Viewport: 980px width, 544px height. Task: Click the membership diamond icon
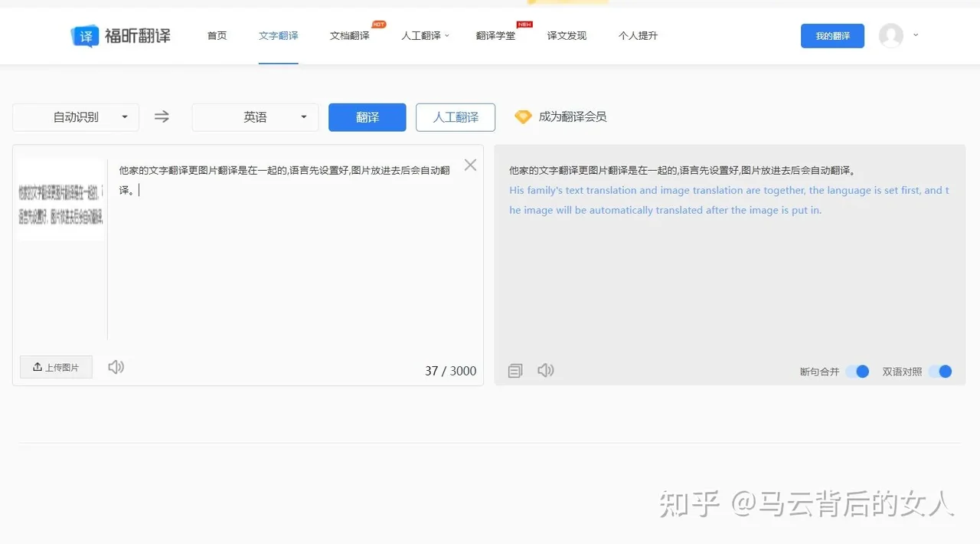[x=523, y=116]
